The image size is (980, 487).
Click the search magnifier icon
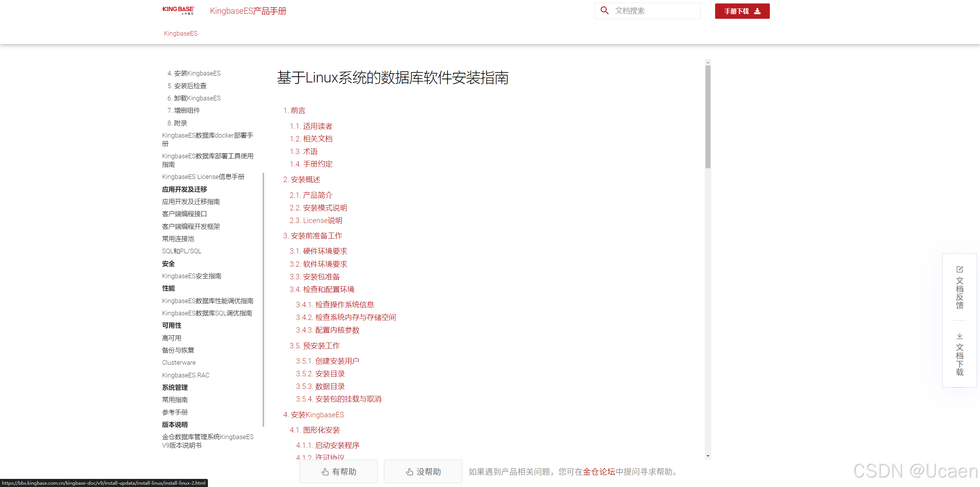[x=604, y=11]
